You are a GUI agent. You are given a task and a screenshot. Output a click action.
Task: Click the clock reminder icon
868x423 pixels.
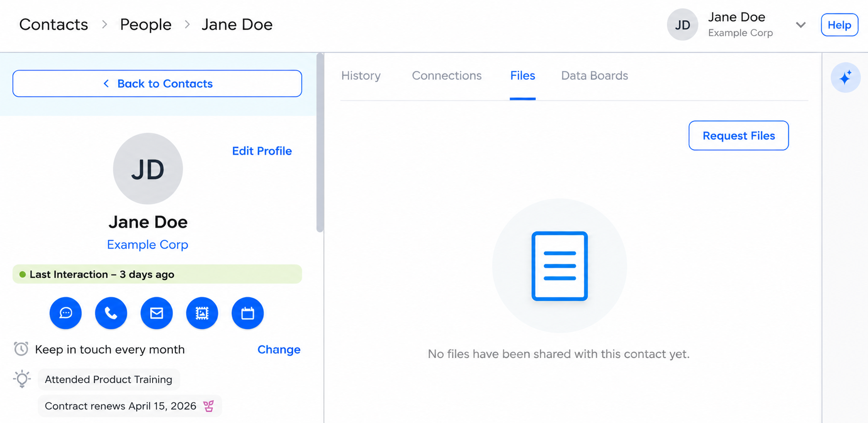click(x=21, y=349)
